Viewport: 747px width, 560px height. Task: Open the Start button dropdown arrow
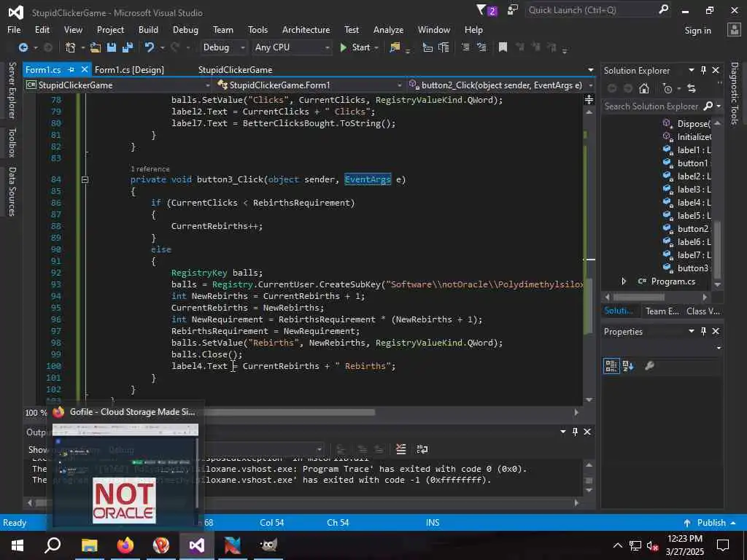click(376, 47)
